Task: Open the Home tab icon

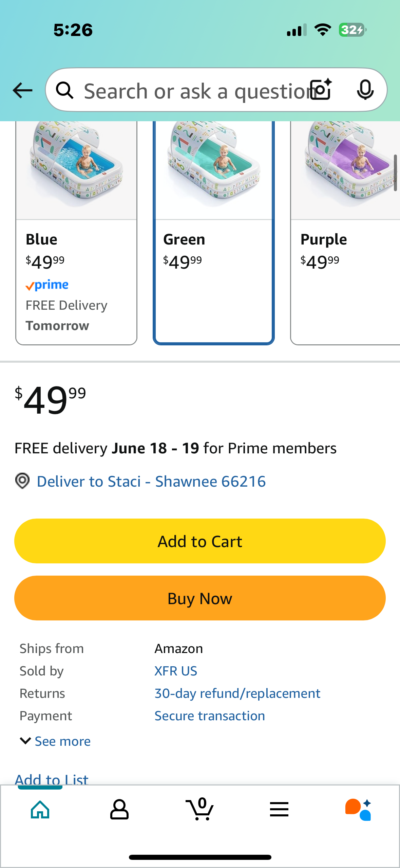Action: 40,810
